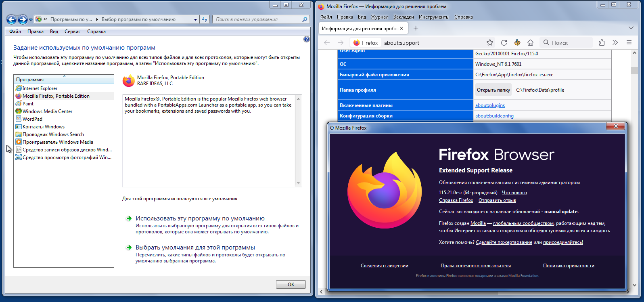Screen dimensions: 644x302
Task: Click the Firefox home button
Action: [531, 43]
